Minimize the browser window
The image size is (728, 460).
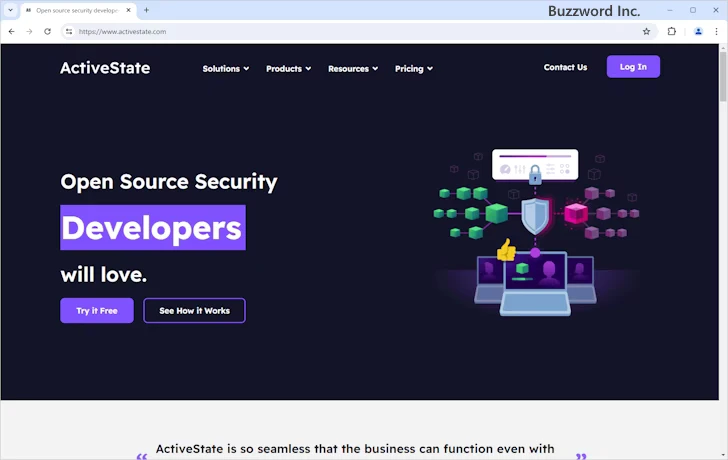[x=670, y=10]
